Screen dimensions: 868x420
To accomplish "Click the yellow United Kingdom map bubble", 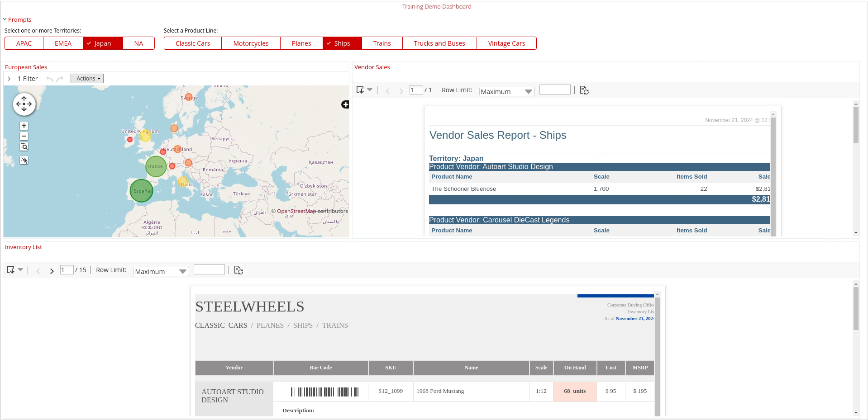I will point(145,135).
